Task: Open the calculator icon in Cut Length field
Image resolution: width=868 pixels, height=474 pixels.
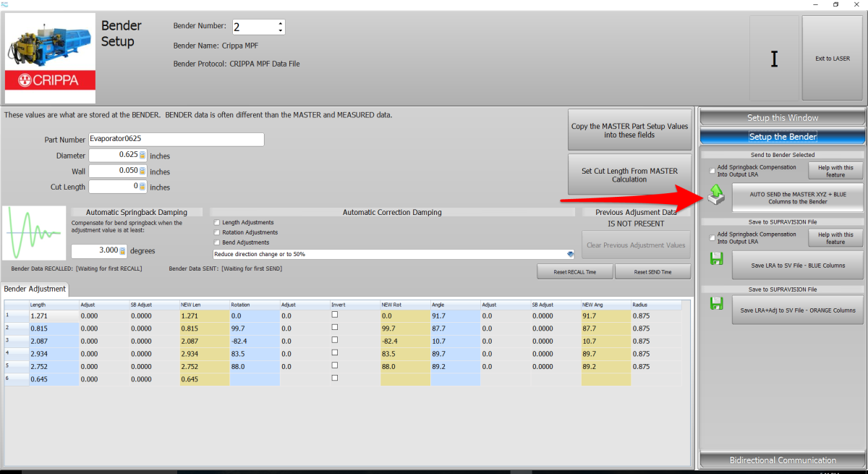Action: (142, 187)
